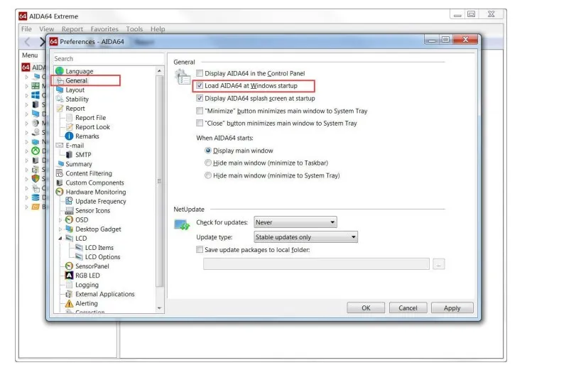This screenshot has height=392, width=576.
Task: Click the External Applications icon
Action: [x=69, y=294]
